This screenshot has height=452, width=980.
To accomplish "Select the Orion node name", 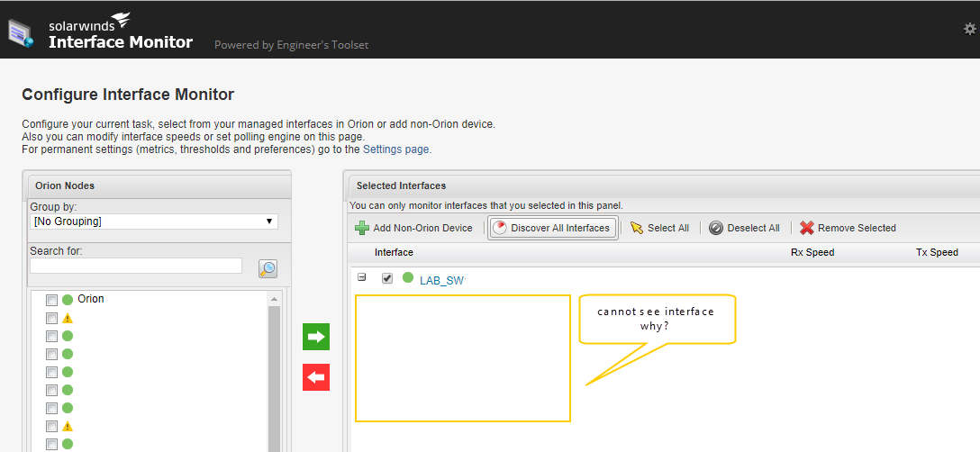I will 91,299.
